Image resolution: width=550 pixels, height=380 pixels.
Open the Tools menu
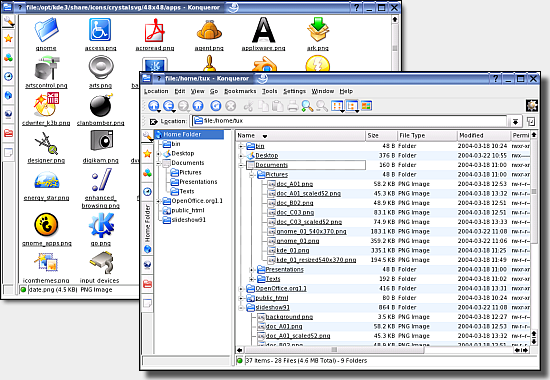point(270,91)
